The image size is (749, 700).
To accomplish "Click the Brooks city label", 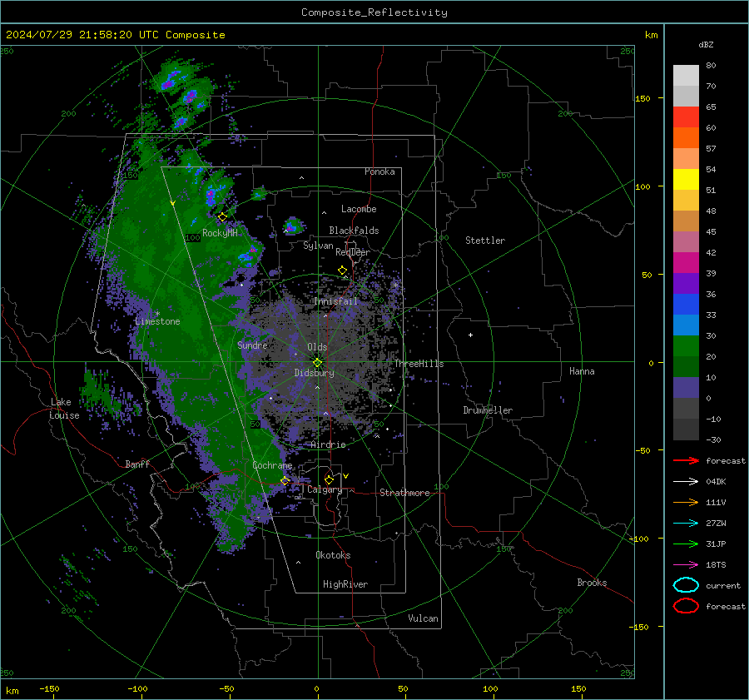I will point(592,583).
